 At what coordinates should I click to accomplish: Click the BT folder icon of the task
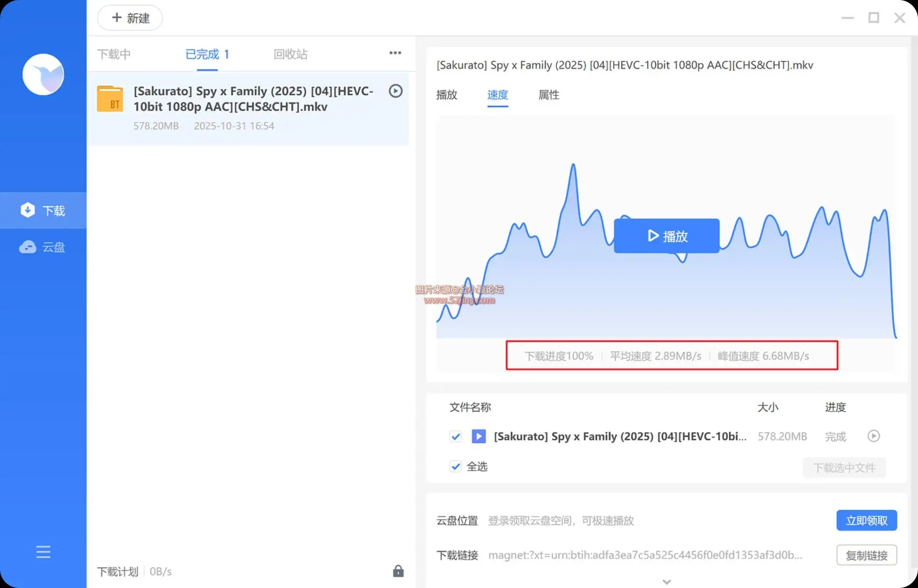(x=110, y=99)
